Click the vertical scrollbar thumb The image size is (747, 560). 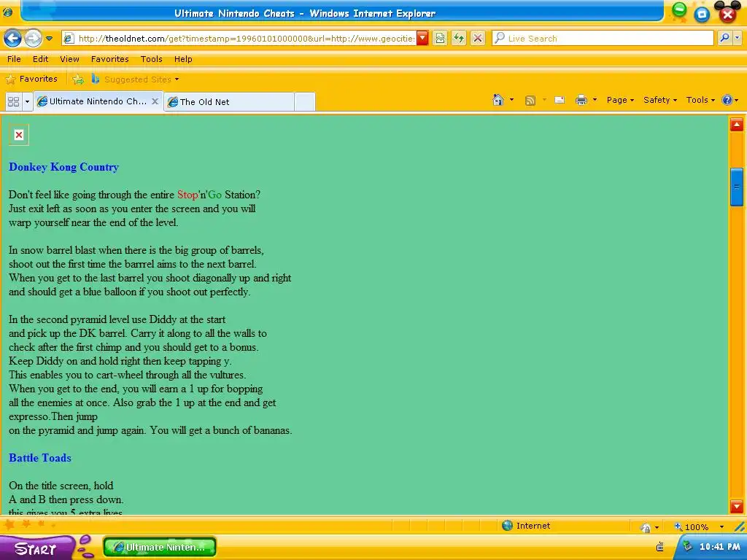tap(737, 187)
